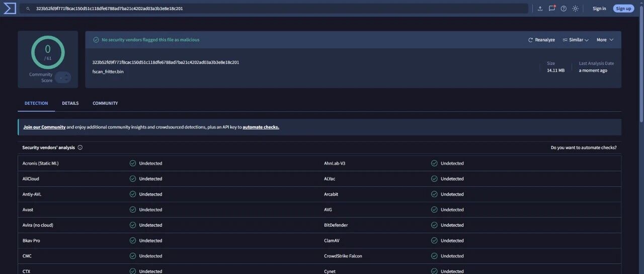Toggle the light/dark theme sun icon
The width and height of the screenshot is (644, 274).
[575, 9]
